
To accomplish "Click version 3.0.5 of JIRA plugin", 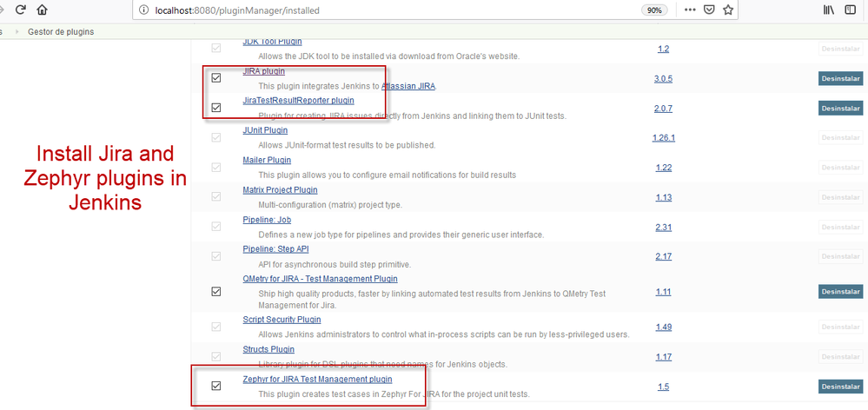I will click(663, 78).
